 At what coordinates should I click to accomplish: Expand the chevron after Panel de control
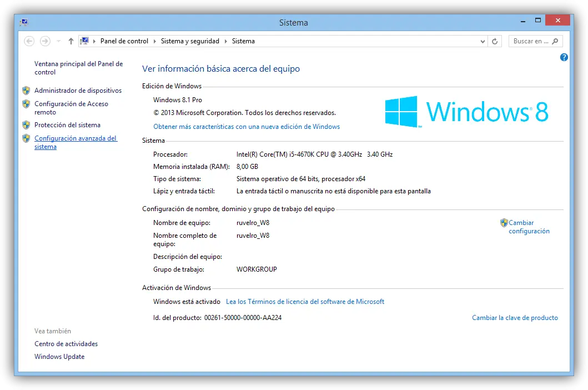154,41
